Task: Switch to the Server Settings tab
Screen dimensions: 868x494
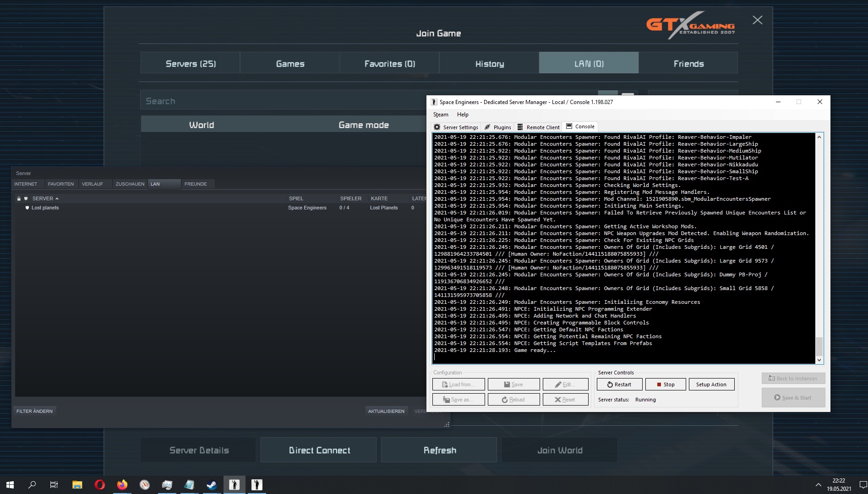Action: coord(456,127)
